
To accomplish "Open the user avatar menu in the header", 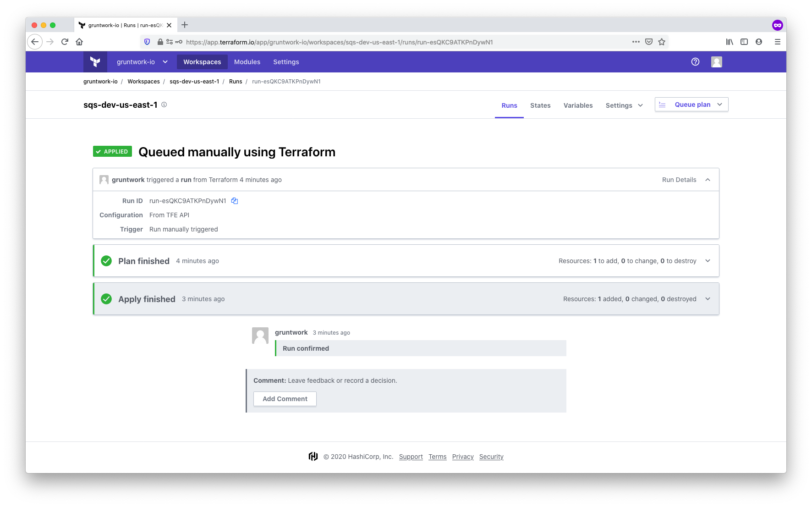I will pyautogui.click(x=716, y=62).
